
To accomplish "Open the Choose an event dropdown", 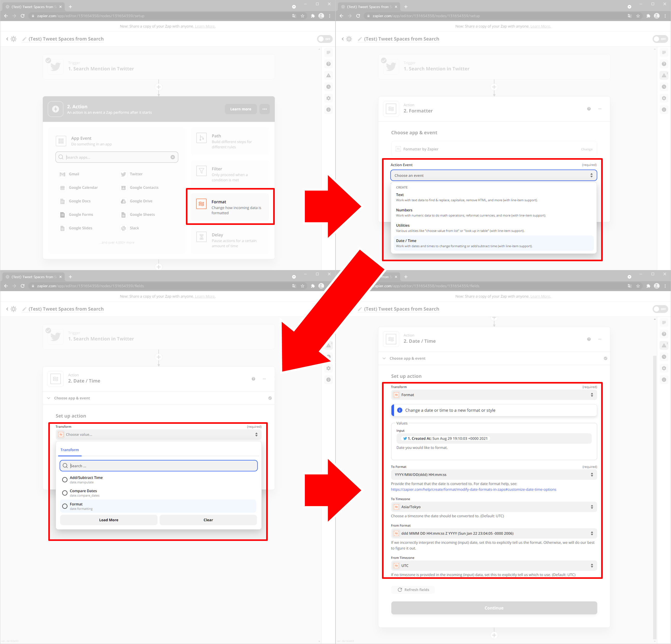I will click(x=493, y=175).
